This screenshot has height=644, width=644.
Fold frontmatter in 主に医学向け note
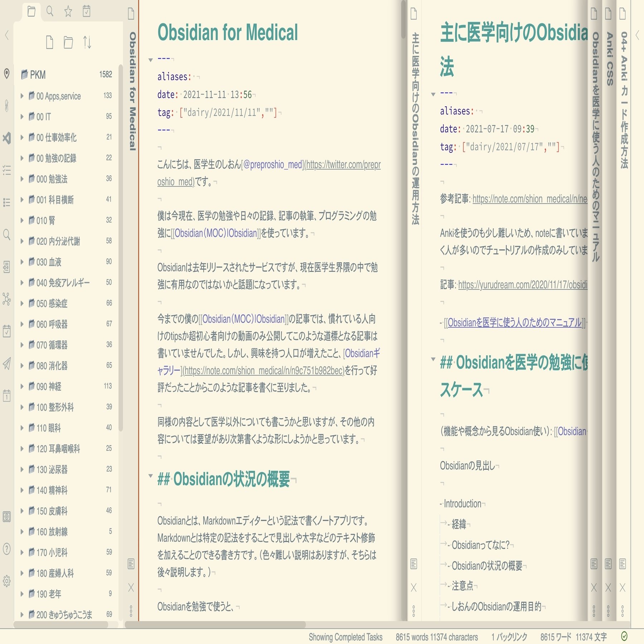coord(433,94)
